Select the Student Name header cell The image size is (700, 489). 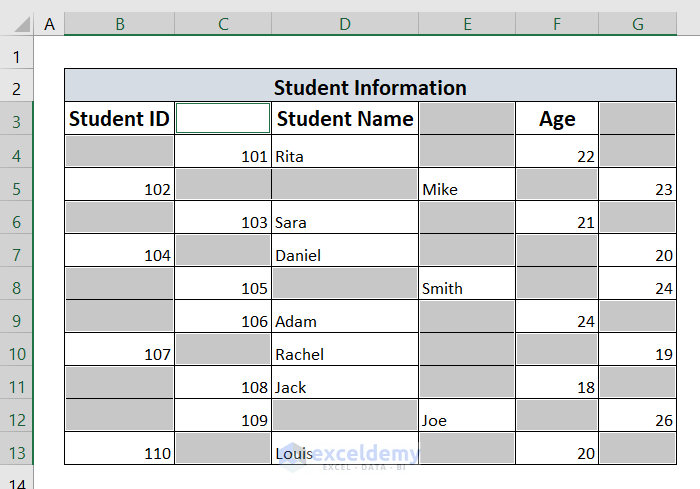pyautogui.click(x=344, y=119)
